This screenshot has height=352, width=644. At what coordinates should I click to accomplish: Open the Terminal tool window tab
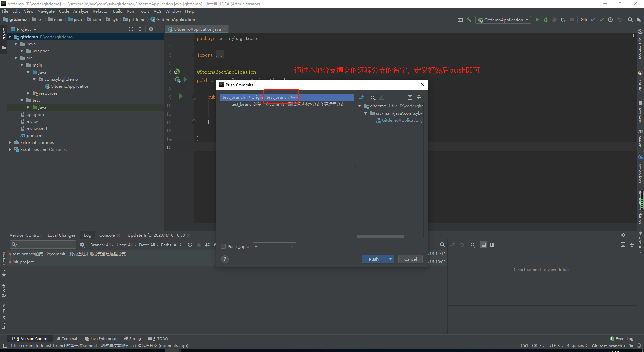(67, 338)
